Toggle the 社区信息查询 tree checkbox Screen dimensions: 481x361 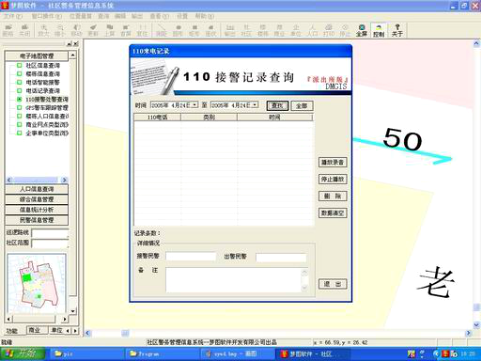(19, 65)
